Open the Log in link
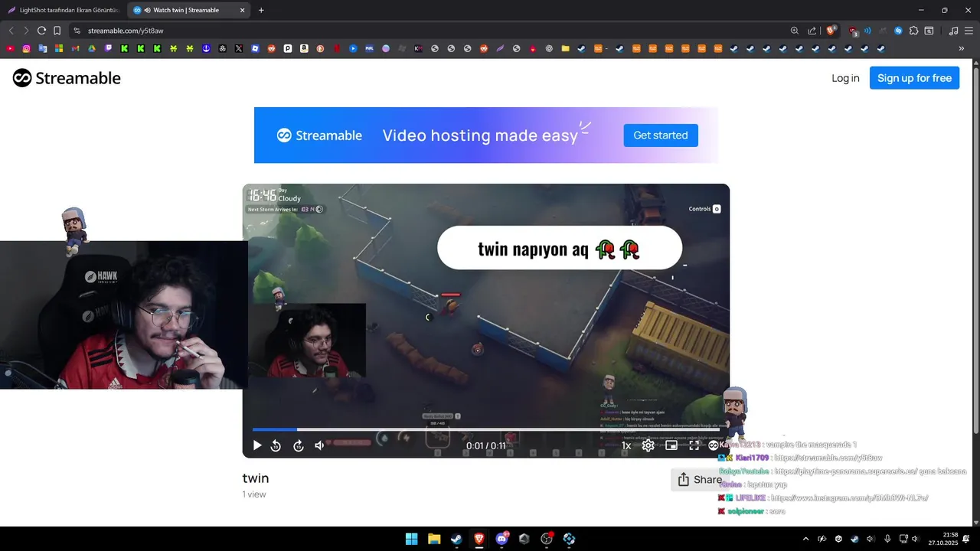The image size is (980, 551). coord(845,78)
